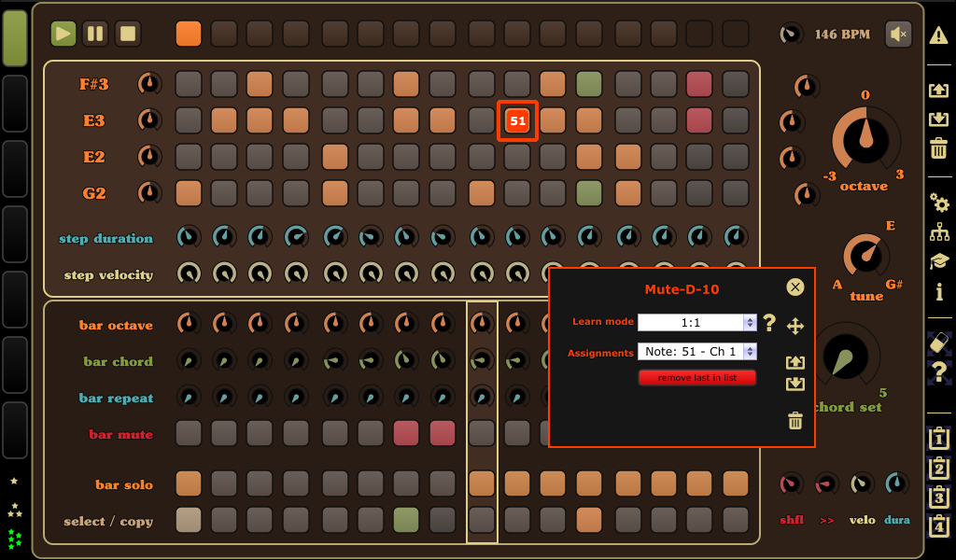Click the question mark beside Learn mode
956x560 pixels.
769,322
